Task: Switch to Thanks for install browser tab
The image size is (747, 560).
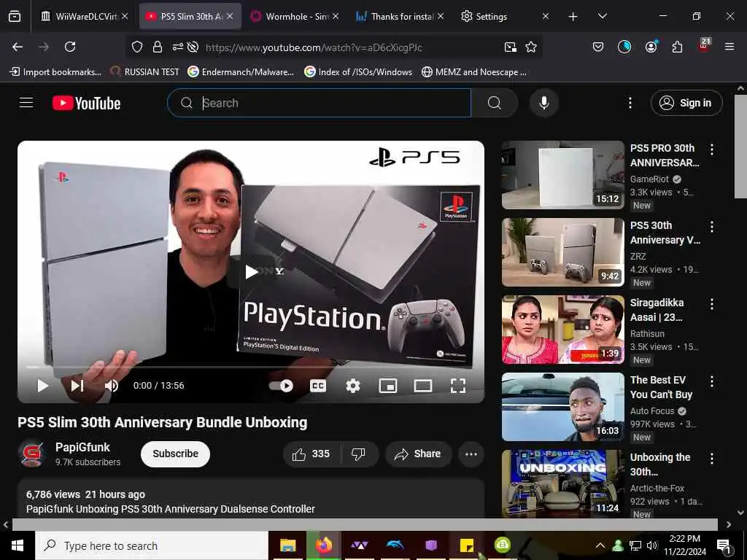Action: [x=400, y=16]
